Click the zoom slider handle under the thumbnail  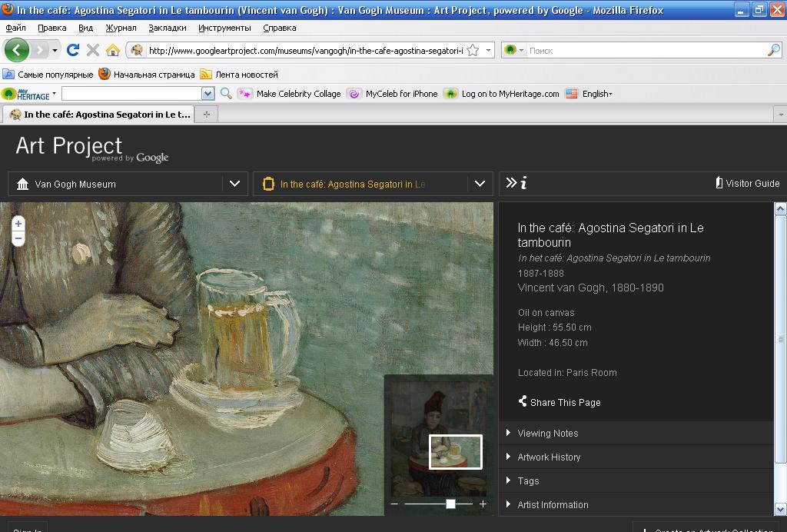click(450, 504)
